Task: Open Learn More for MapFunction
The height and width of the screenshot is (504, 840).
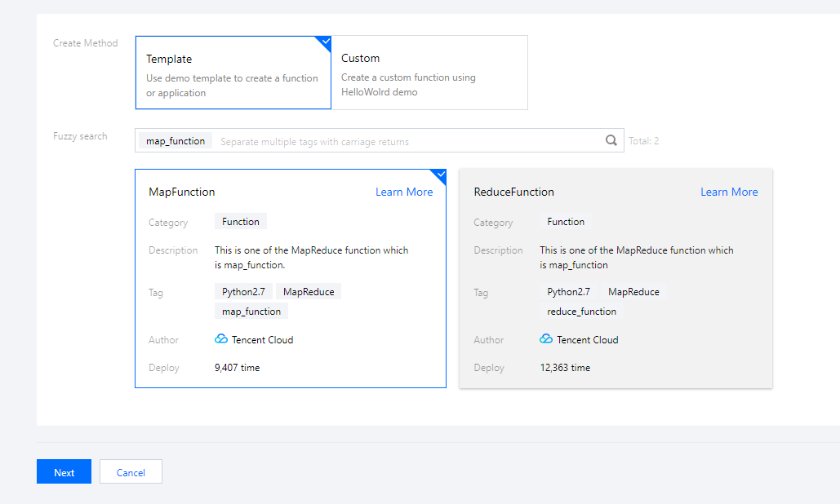Action: [x=404, y=192]
